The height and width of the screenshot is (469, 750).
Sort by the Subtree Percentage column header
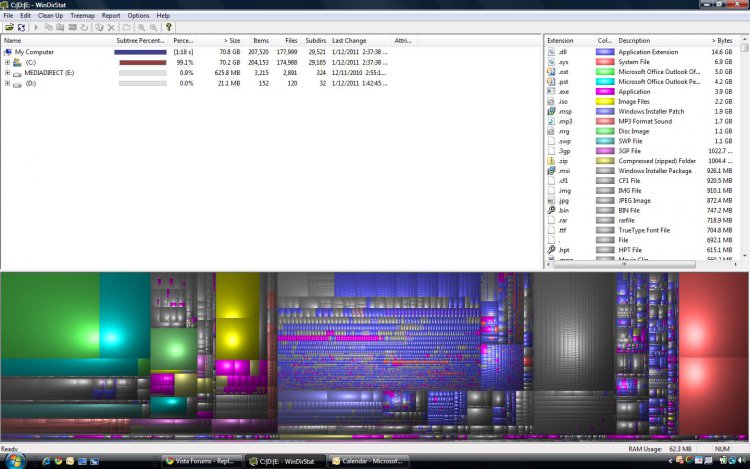click(141, 41)
